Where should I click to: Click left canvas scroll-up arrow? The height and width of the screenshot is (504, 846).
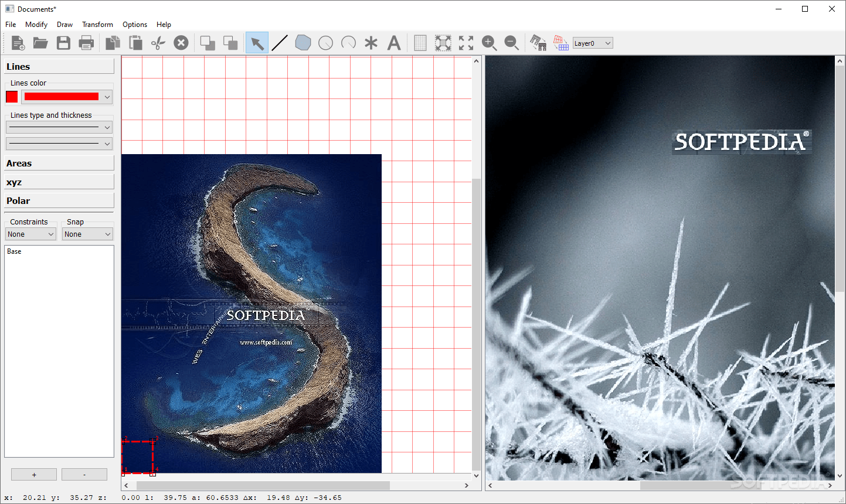tap(477, 61)
